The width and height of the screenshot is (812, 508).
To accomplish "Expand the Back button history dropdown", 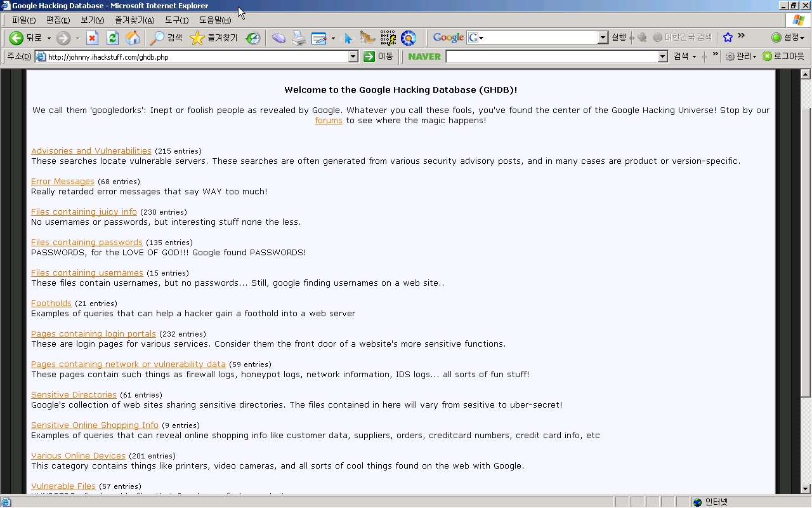I will pyautogui.click(x=49, y=38).
